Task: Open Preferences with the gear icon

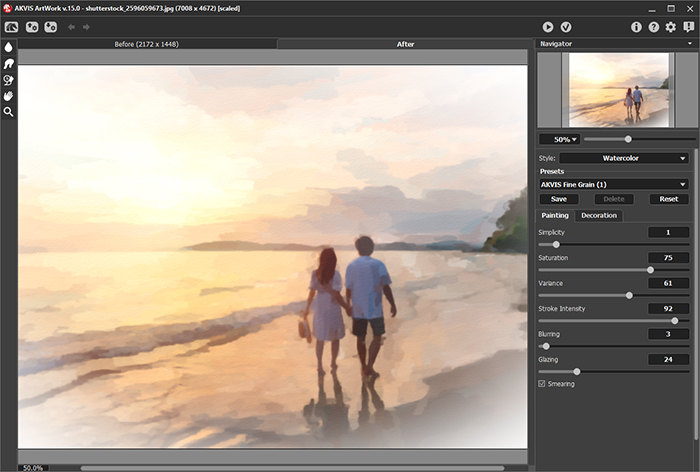Action: click(x=670, y=27)
